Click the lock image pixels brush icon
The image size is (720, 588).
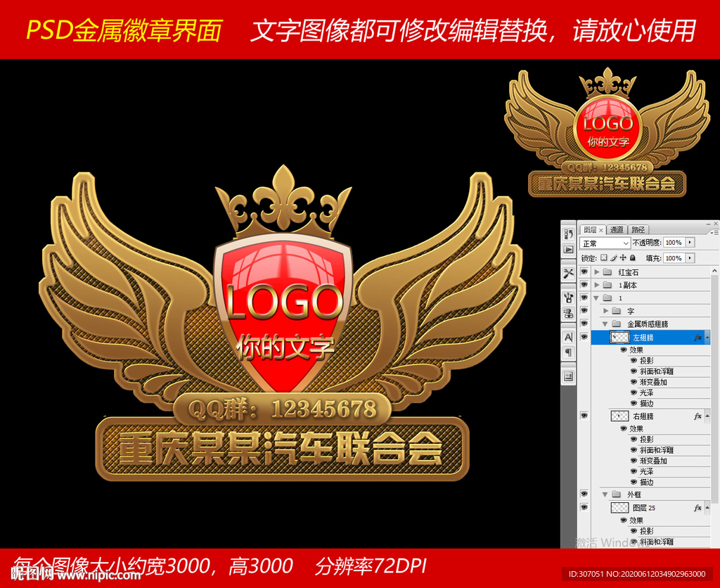coord(613,257)
